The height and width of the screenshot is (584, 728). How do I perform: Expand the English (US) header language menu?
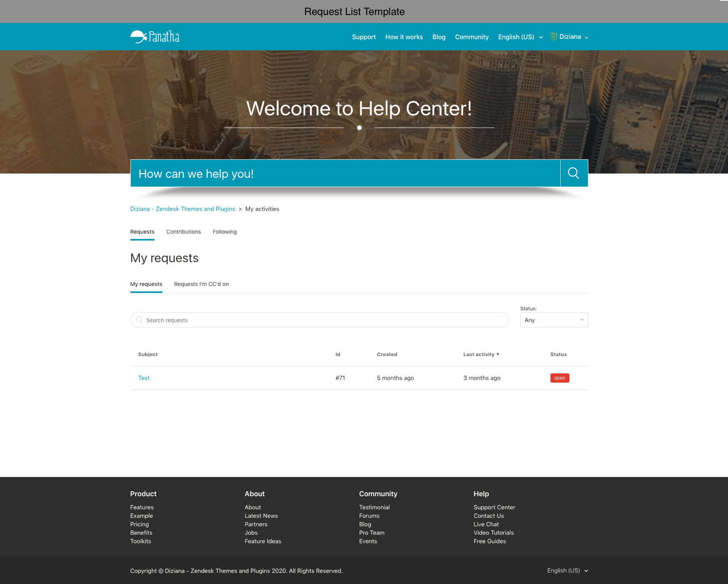click(520, 37)
